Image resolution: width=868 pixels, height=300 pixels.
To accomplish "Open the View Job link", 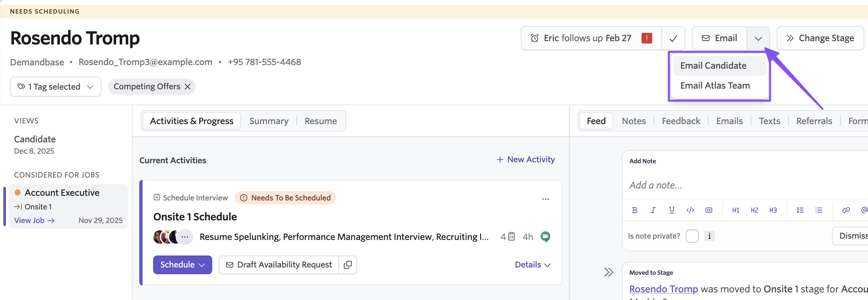I will [34, 220].
